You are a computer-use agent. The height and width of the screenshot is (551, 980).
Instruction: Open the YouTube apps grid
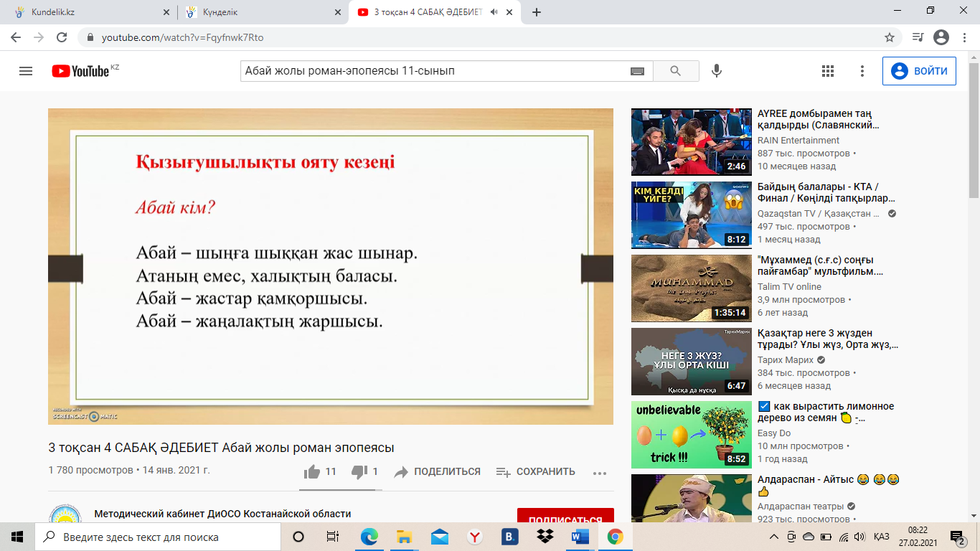coord(828,71)
